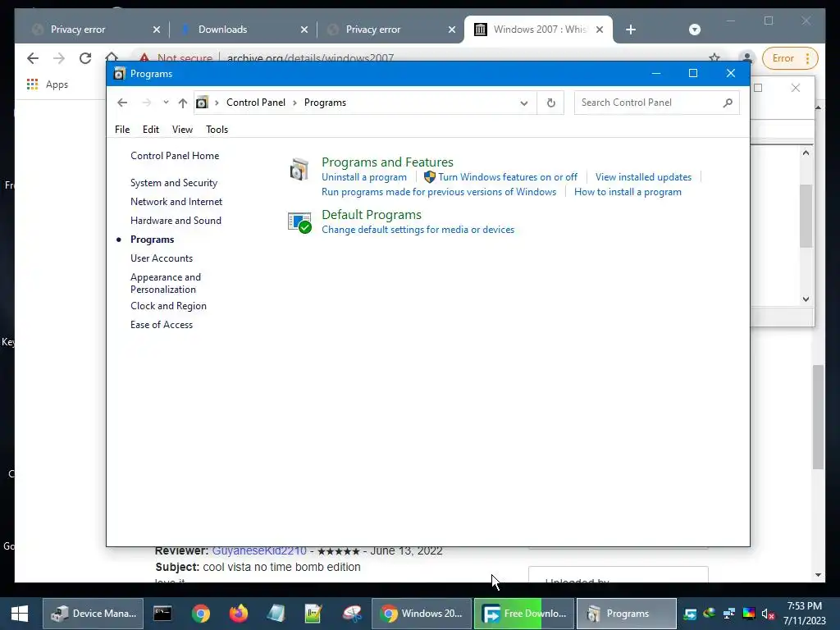Open the Tools menu
The image size is (840, 630).
[217, 129]
